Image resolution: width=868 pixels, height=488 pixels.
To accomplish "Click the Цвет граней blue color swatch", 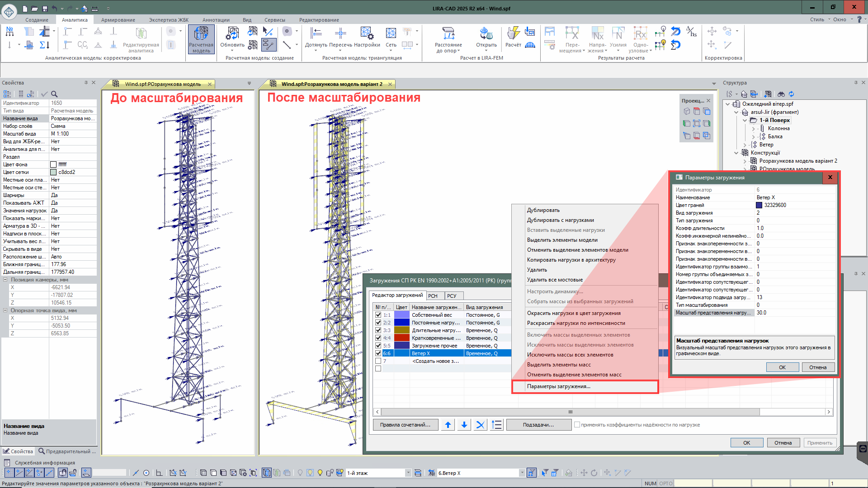I will tap(759, 205).
